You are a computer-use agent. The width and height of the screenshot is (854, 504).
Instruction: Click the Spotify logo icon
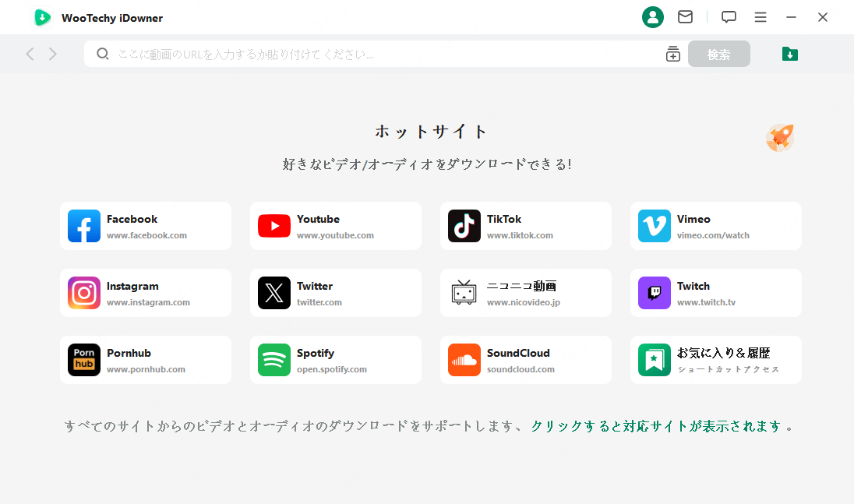tap(274, 360)
